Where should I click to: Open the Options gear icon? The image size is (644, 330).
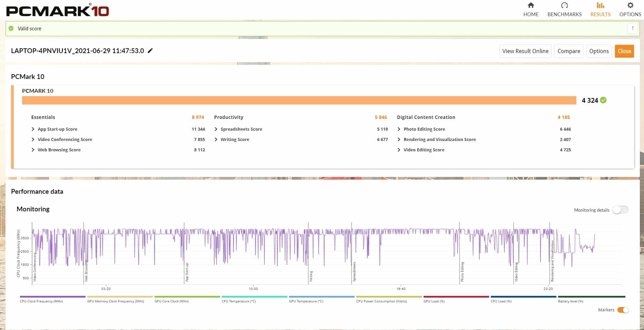tap(630, 5)
